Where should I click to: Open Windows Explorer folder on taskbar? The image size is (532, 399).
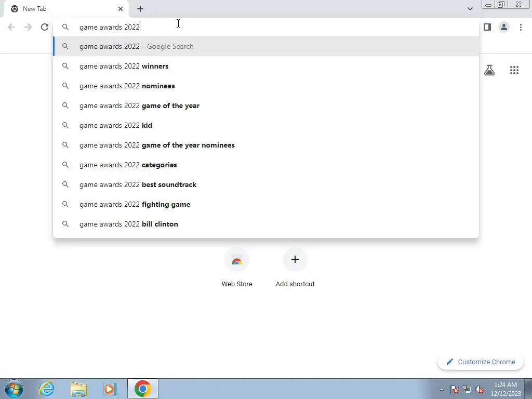coord(78,389)
